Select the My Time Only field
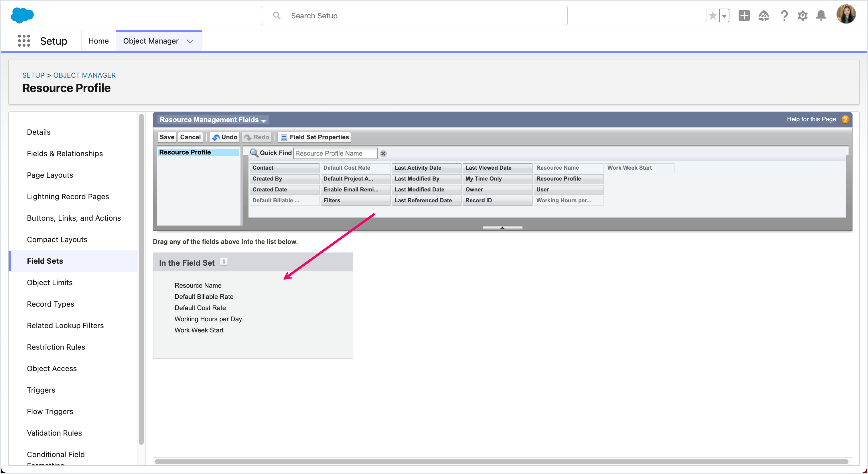 497,179
